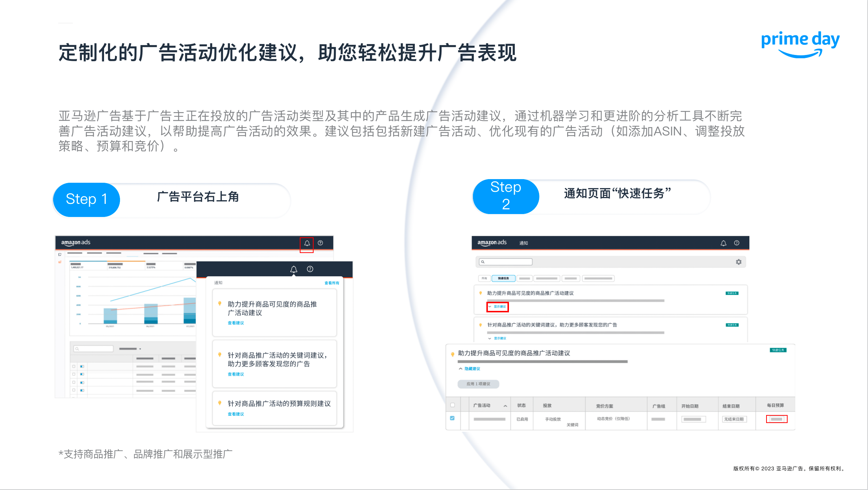Screen dimensions: 868x490
Task: Select the chart icon in the left sidebar
Action: click(x=60, y=262)
